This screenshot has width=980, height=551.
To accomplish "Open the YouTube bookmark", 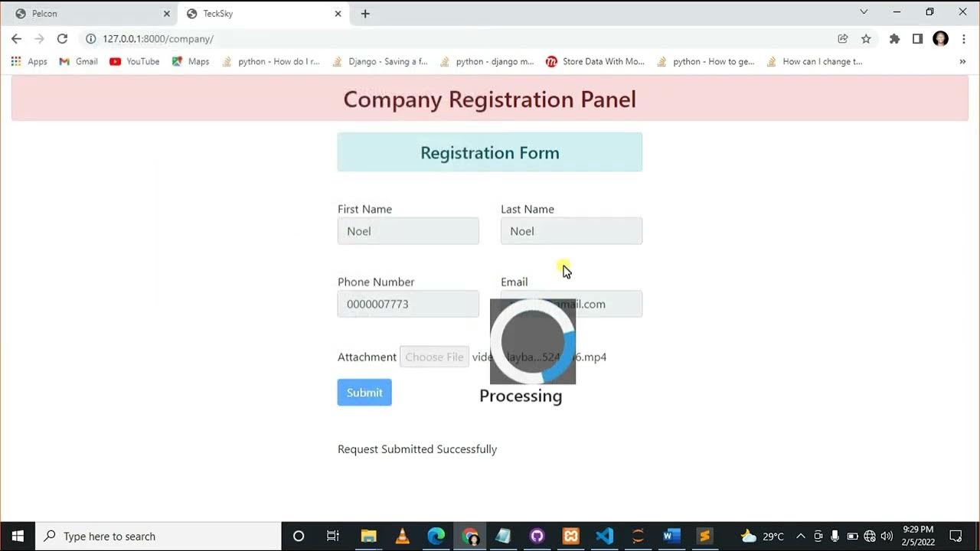I will click(x=135, y=61).
